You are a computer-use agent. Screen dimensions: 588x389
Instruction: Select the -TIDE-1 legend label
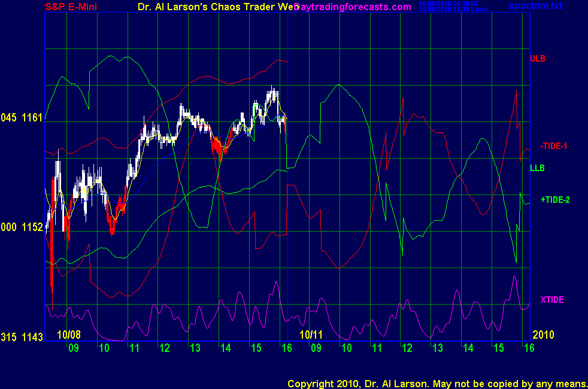553,146
